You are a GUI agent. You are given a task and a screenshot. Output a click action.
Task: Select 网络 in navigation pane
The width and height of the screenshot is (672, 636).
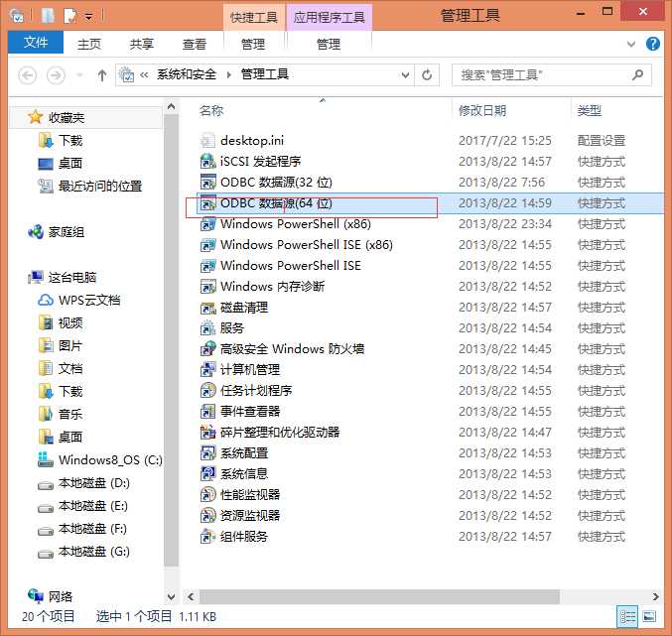click(x=60, y=596)
